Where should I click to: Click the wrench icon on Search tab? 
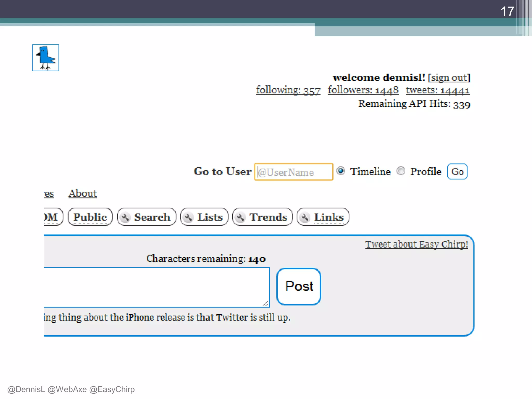coord(125,217)
